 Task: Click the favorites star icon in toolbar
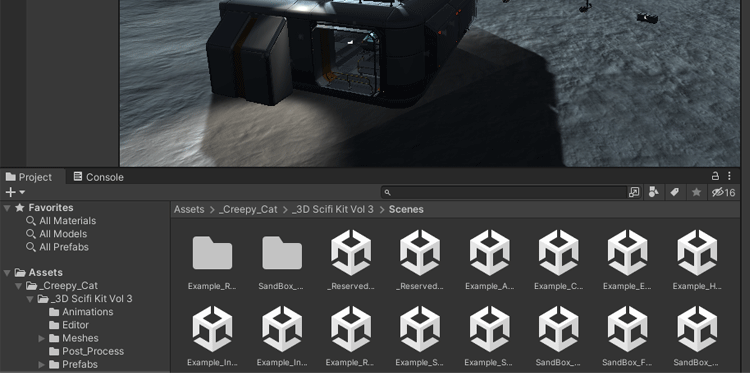pyautogui.click(x=696, y=192)
